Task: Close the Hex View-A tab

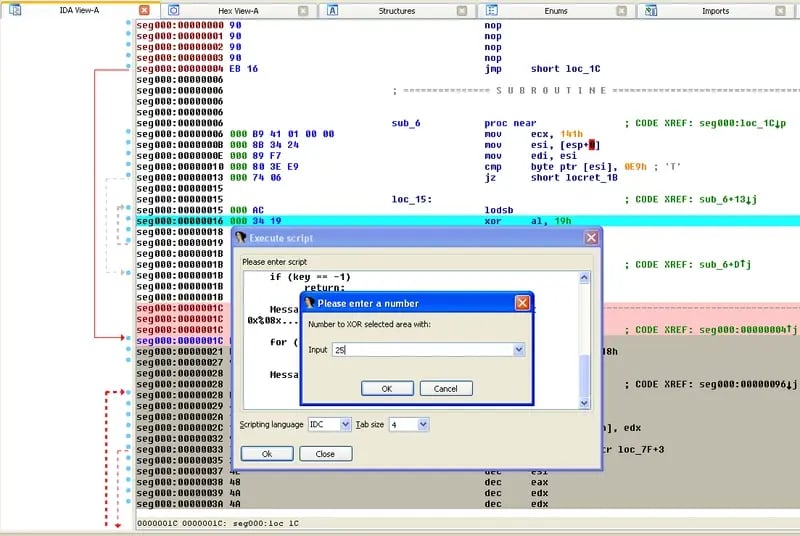Action: pos(303,10)
